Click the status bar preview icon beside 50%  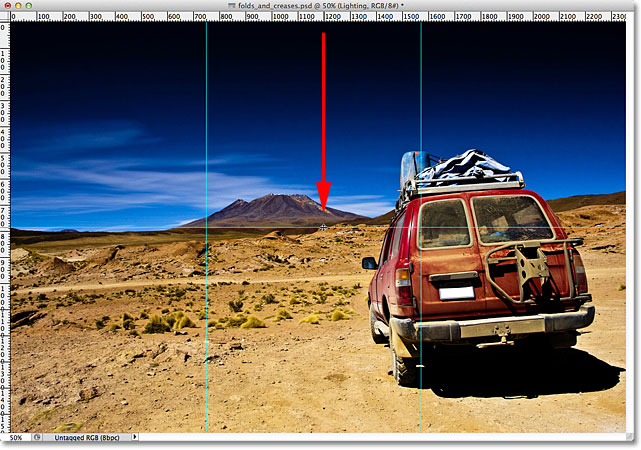click(37, 437)
